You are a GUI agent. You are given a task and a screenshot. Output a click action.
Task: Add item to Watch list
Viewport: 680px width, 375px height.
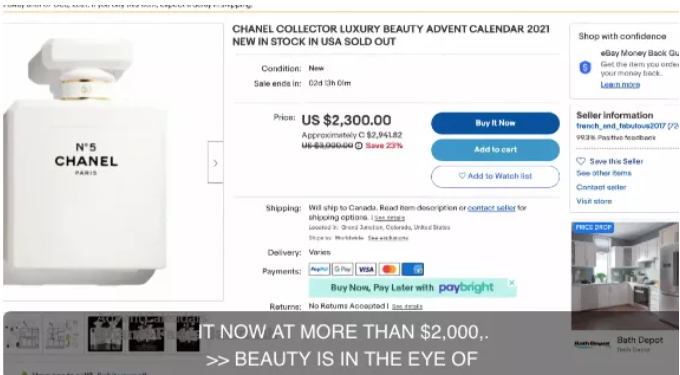pos(495,176)
